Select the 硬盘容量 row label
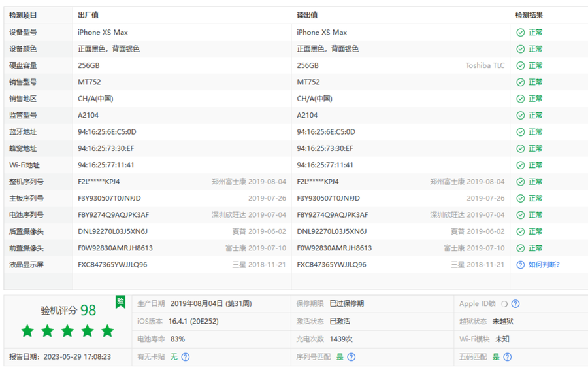This screenshot has height=376, width=588. [24, 65]
